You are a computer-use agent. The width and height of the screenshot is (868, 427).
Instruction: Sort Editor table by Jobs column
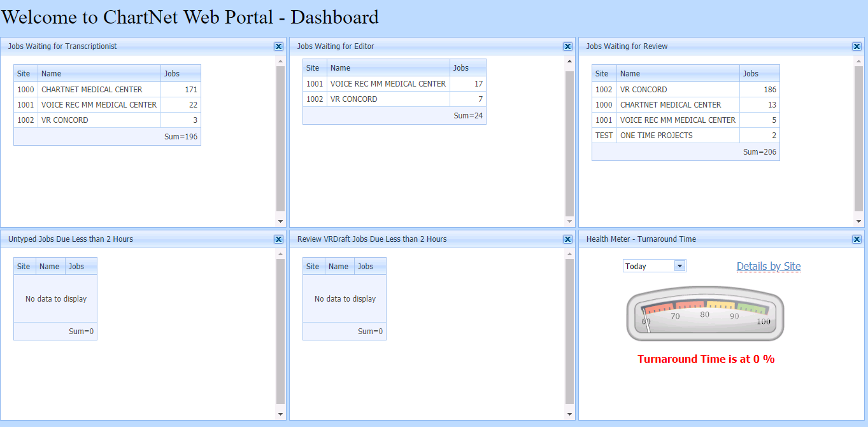coord(468,67)
